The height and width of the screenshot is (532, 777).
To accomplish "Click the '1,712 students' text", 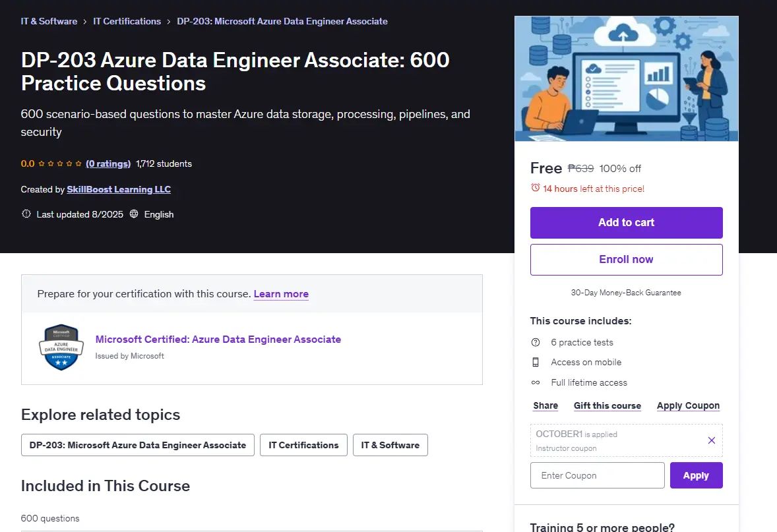I will click(x=164, y=163).
